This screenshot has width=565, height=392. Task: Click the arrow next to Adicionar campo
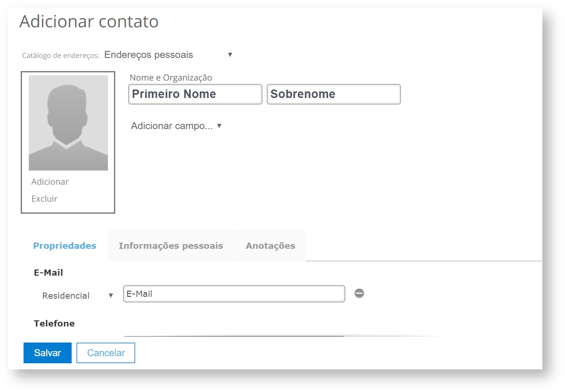pyautogui.click(x=219, y=126)
